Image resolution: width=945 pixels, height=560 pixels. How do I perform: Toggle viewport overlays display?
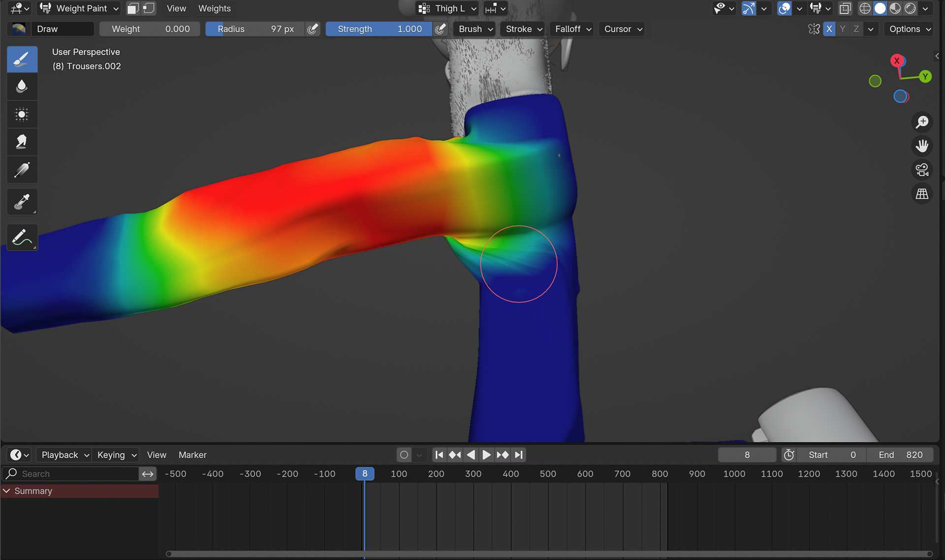(784, 8)
